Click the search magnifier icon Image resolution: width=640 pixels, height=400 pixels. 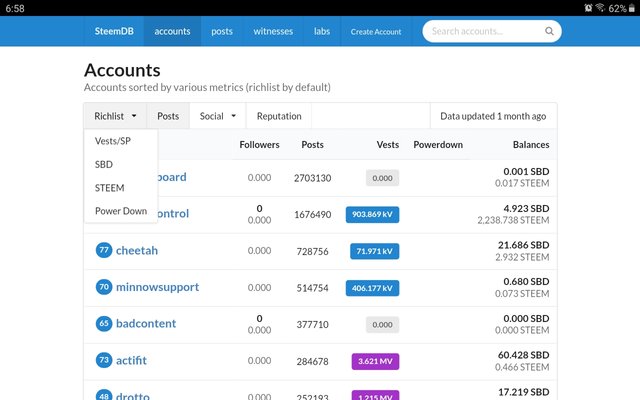click(549, 31)
